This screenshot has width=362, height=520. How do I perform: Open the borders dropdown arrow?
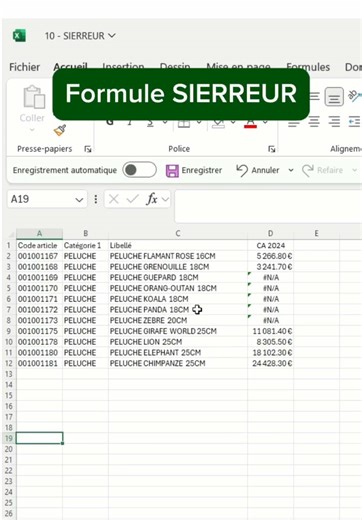coord(199,122)
